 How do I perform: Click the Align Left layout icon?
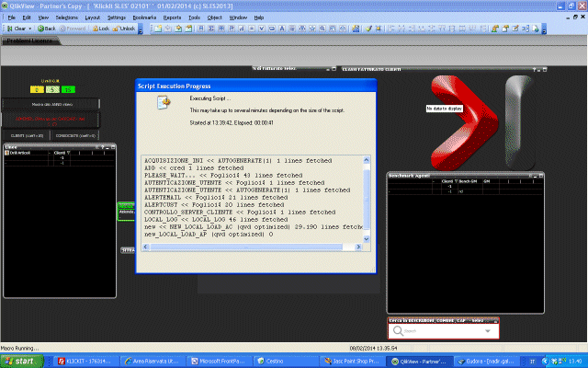coord(391,29)
